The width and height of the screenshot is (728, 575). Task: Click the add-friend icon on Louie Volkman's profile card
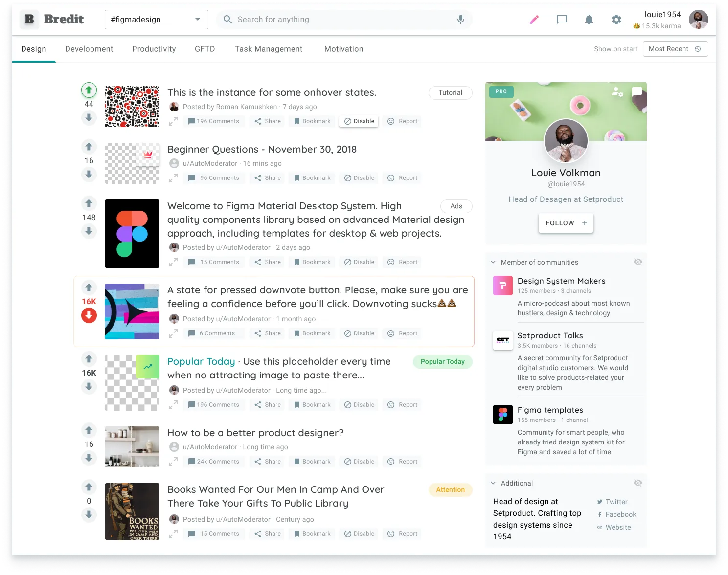617,92
